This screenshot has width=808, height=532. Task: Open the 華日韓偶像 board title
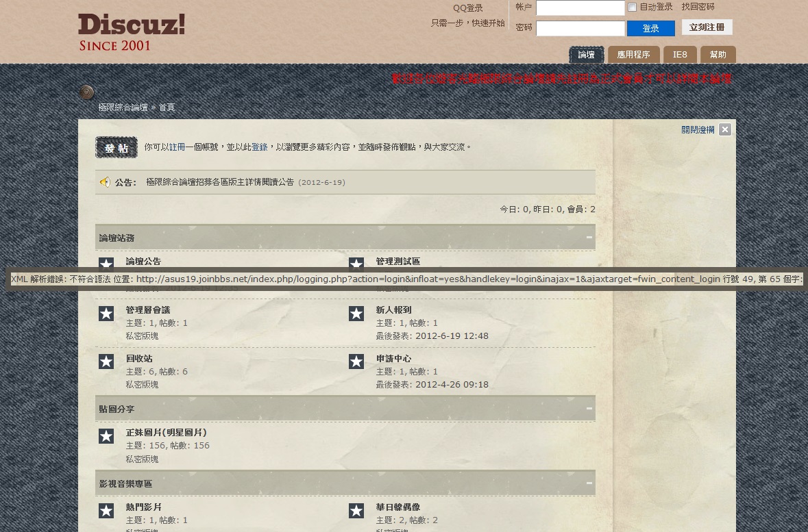coord(397,507)
